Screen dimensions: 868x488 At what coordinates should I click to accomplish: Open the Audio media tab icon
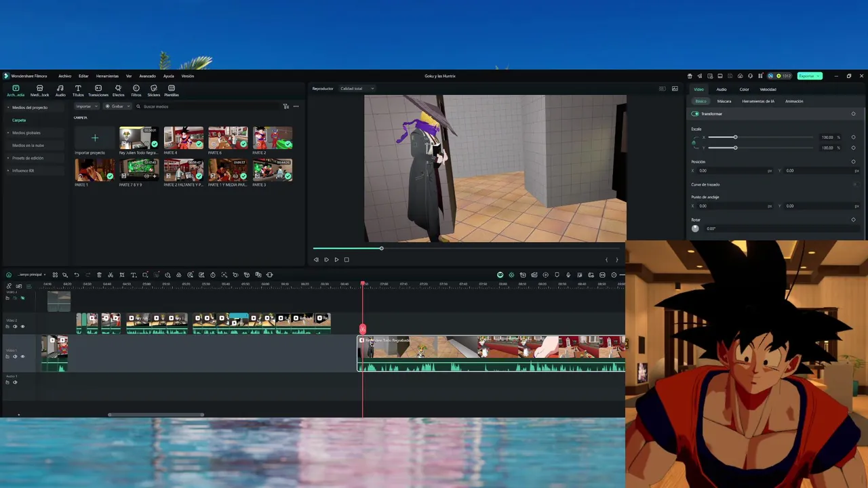(x=60, y=88)
